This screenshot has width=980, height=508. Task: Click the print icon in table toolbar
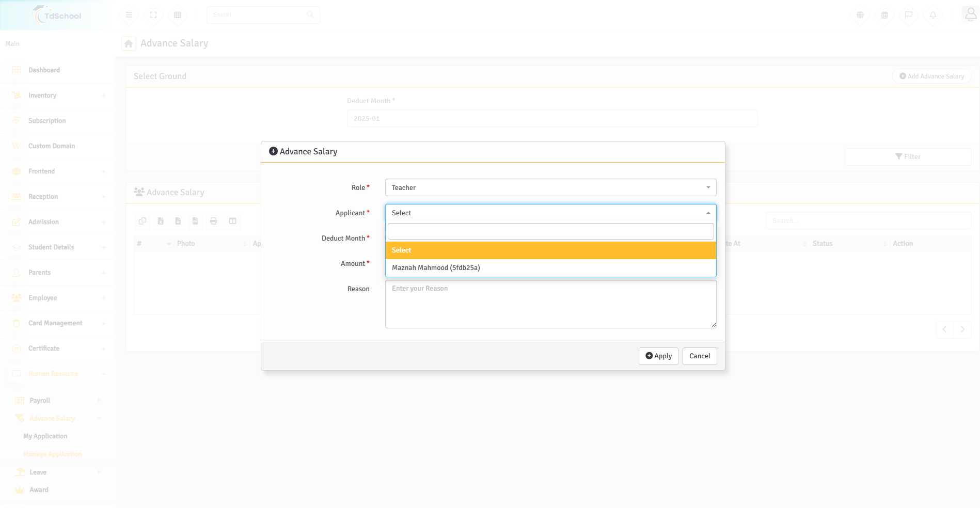(213, 221)
